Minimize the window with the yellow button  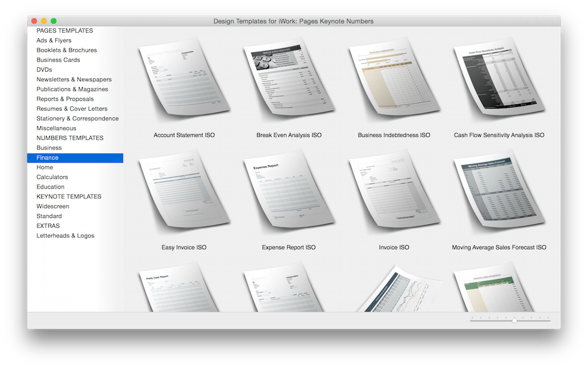pos(44,21)
